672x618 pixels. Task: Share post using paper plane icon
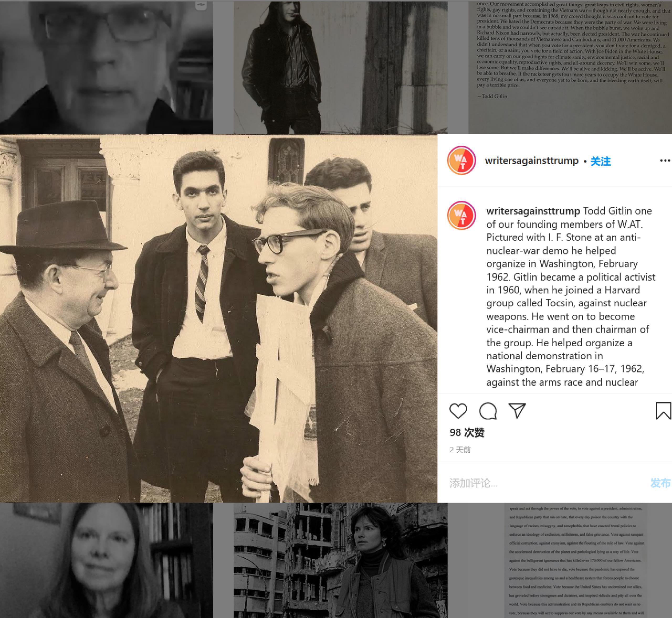(x=517, y=411)
